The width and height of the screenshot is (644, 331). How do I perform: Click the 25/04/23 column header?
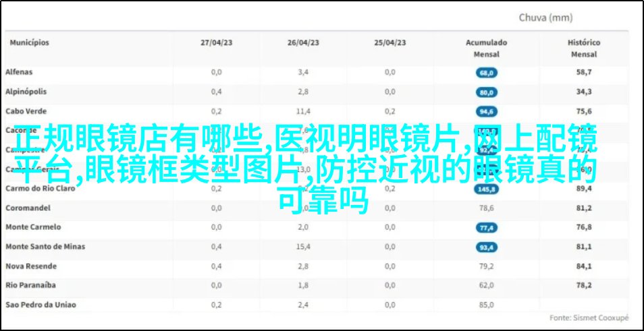[x=390, y=42]
